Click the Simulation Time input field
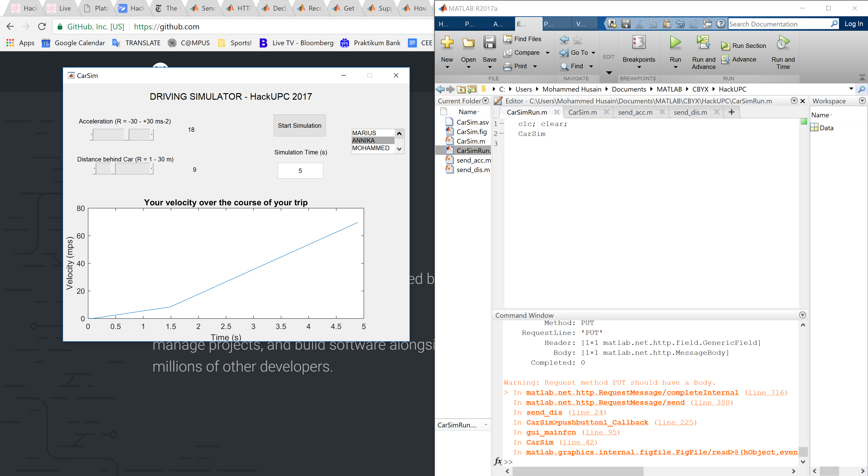868x476 pixels. pos(300,171)
